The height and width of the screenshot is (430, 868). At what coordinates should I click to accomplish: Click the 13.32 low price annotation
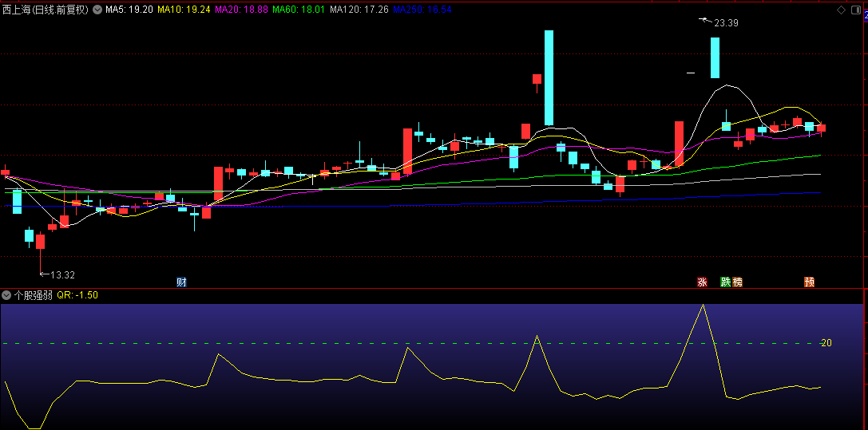(61, 275)
